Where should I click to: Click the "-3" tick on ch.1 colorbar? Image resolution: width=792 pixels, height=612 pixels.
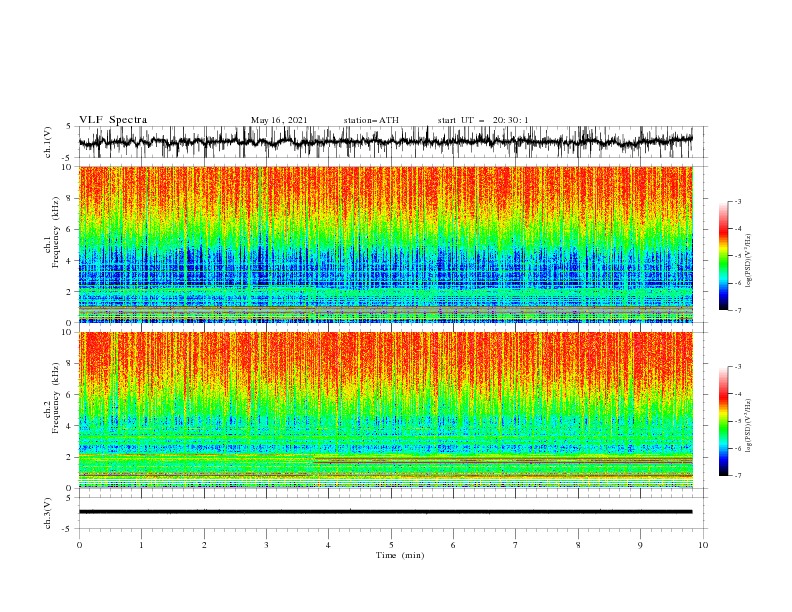click(x=738, y=201)
